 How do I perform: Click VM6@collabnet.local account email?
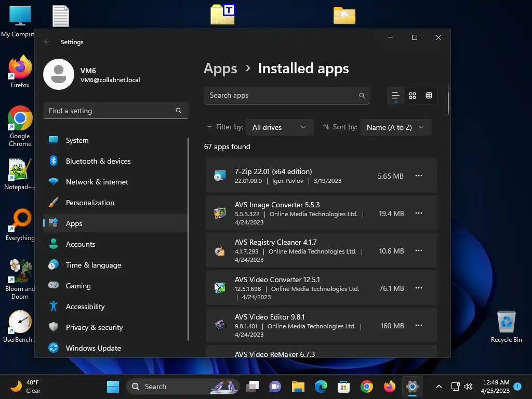(x=110, y=80)
